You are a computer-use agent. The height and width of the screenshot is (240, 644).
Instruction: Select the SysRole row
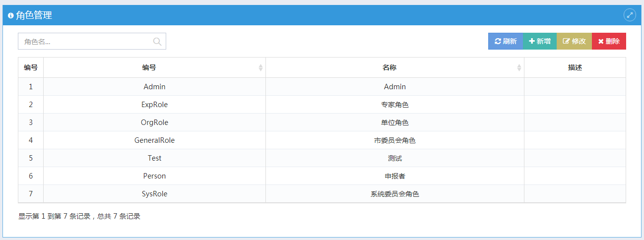(x=322, y=194)
